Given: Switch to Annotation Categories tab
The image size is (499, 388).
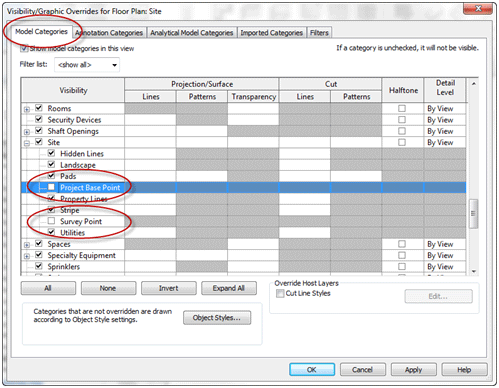Looking at the screenshot, I should pos(109,33).
